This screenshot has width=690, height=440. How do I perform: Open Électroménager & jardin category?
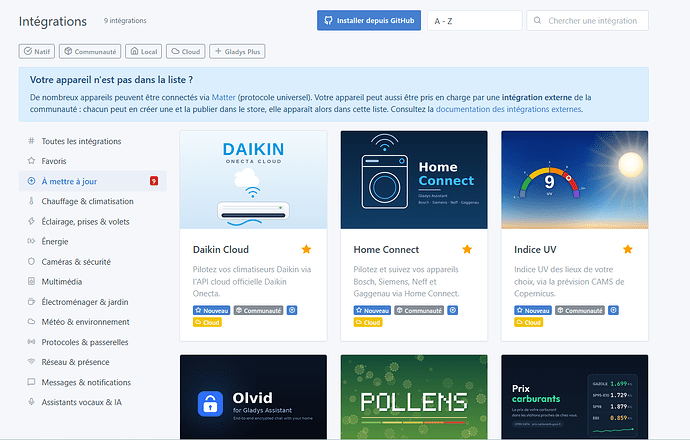click(x=92, y=302)
